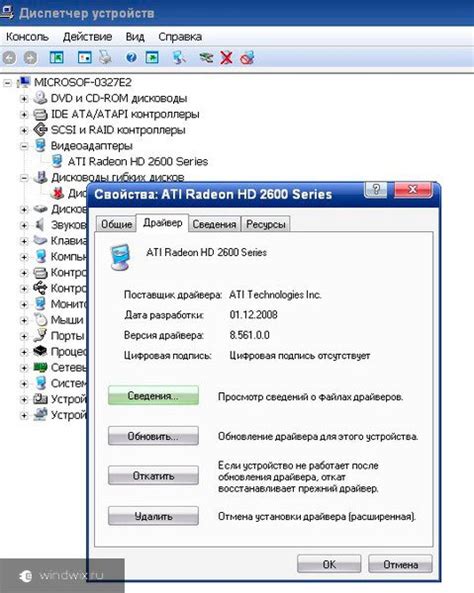The image size is (474, 593).
Task: Collapse the Видеоадаптеры node
Action: pos(24,146)
